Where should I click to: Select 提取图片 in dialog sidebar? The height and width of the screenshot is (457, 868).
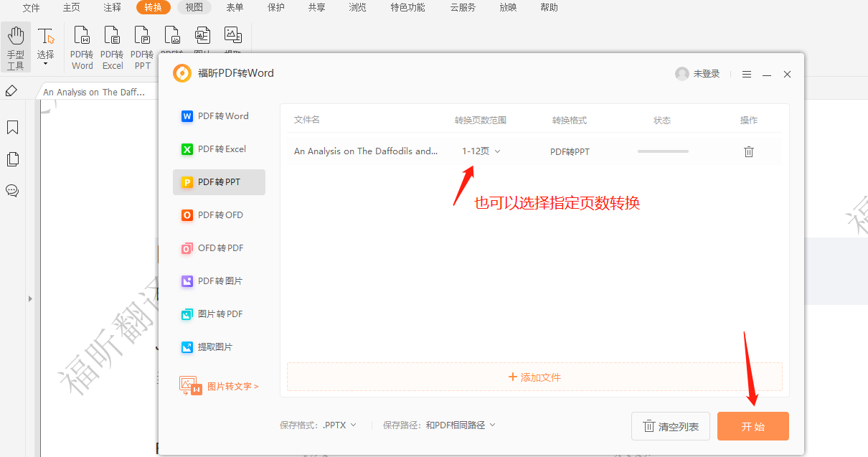coord(219,347)
